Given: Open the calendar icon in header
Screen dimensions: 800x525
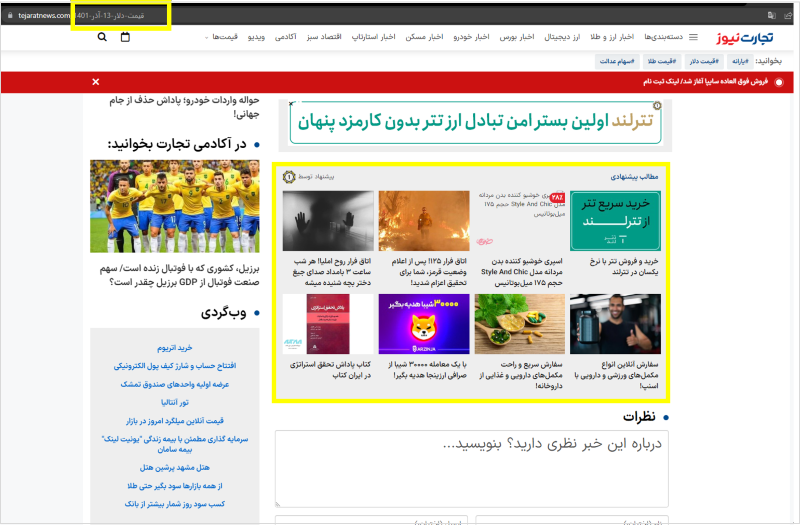Looking at the screenshot, I should pyautogui.click(x=125, y=37).
